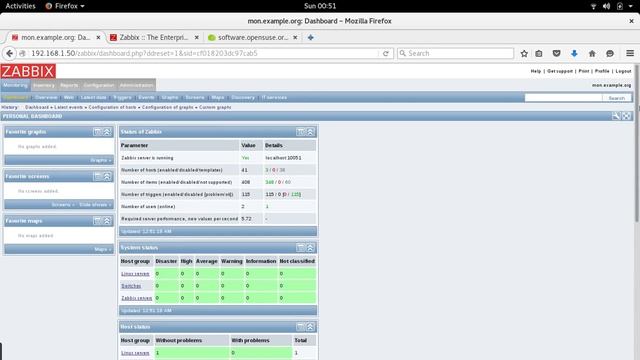640x360 pixels.
Task: Open Zabbix servers in System status
Action: pos(136,298)
